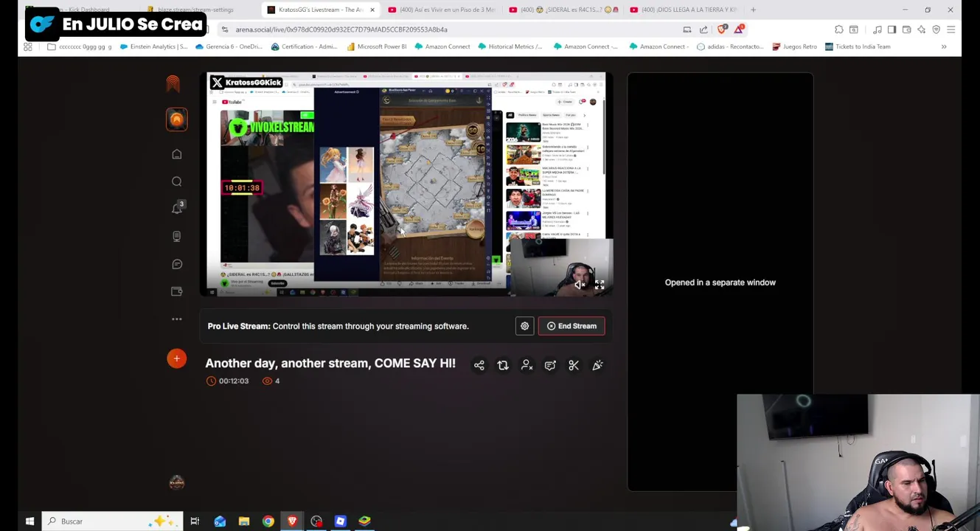
Task: Open the BlueStacks taskbar icon
Action: tap(364, 521)
